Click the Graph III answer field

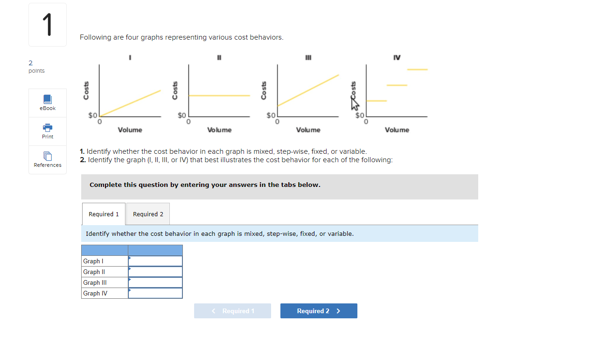155,282
